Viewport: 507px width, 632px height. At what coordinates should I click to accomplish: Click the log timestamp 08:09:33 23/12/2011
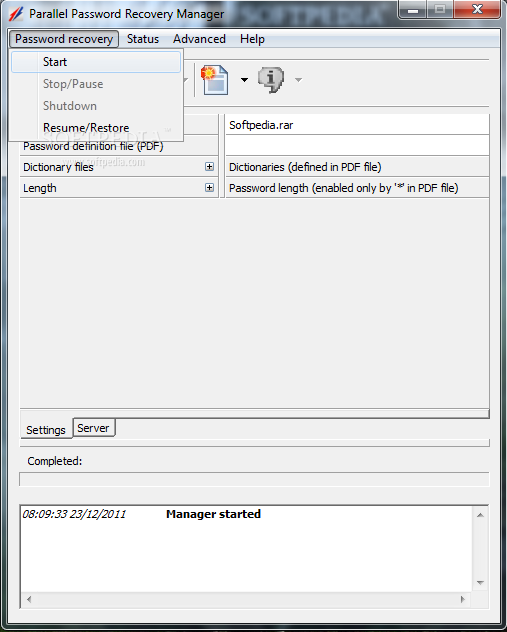74,514
